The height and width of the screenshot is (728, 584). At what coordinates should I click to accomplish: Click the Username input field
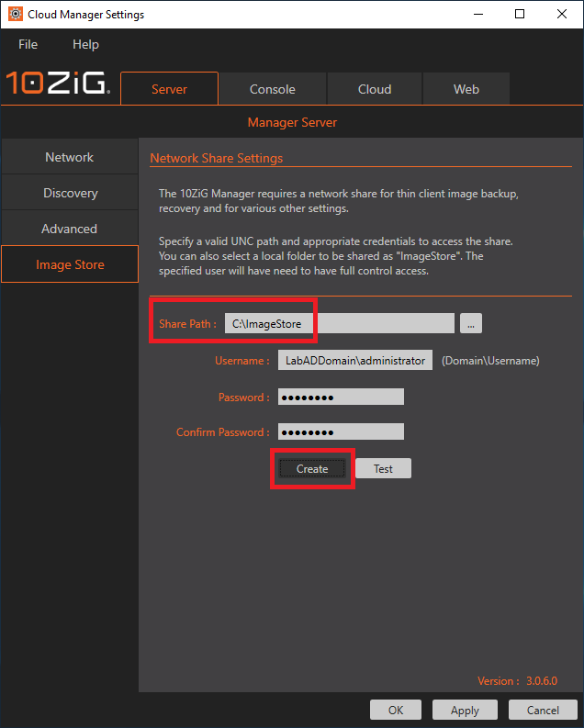354,361
